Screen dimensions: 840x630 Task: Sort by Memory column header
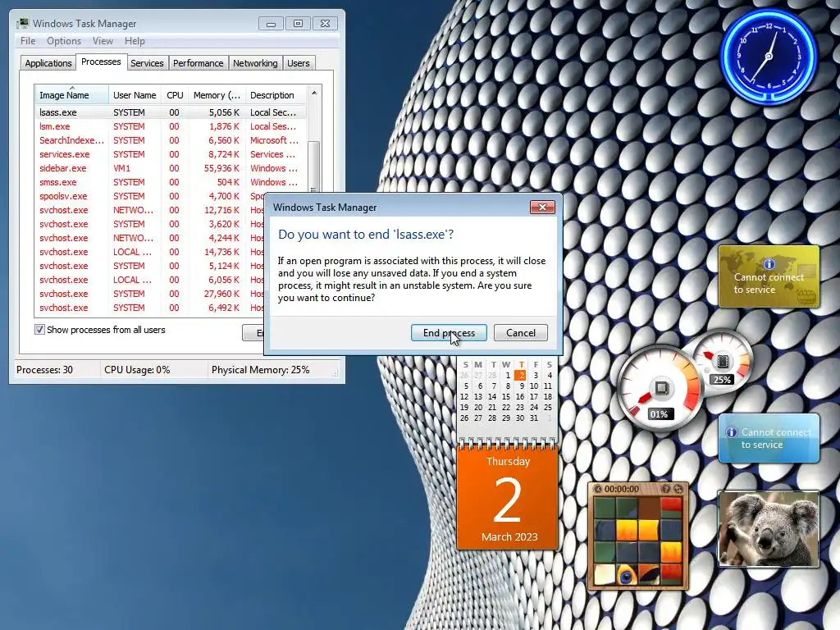(x=217, y=95)
